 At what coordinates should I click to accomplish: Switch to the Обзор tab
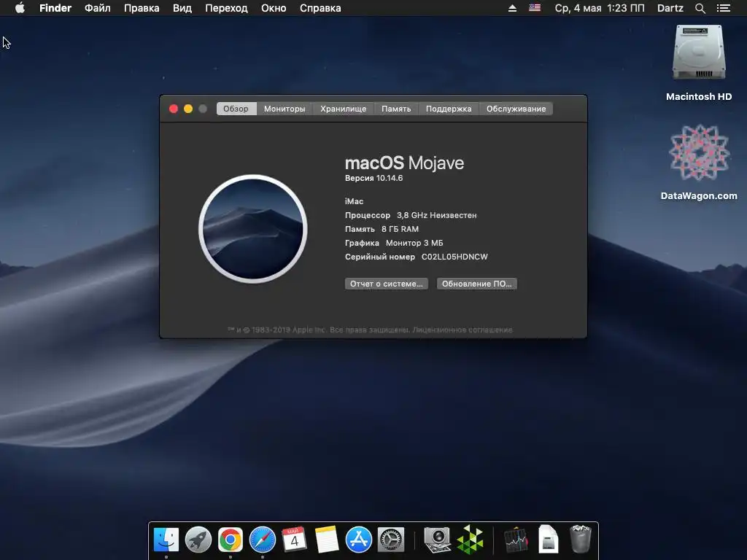point(236,109)
